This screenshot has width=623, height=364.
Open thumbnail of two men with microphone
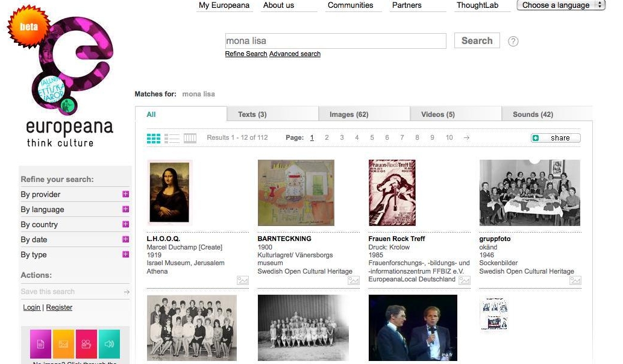tap(413, 328)
